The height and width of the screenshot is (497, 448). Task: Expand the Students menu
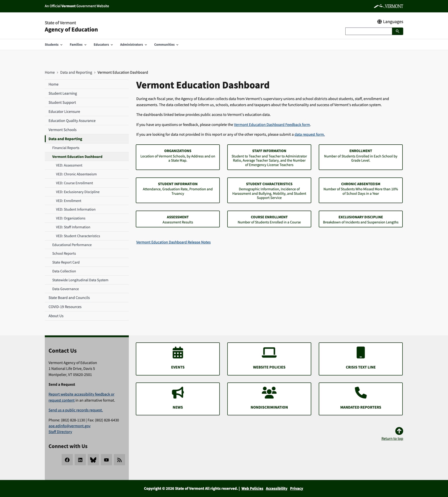[x=53, y=44]
